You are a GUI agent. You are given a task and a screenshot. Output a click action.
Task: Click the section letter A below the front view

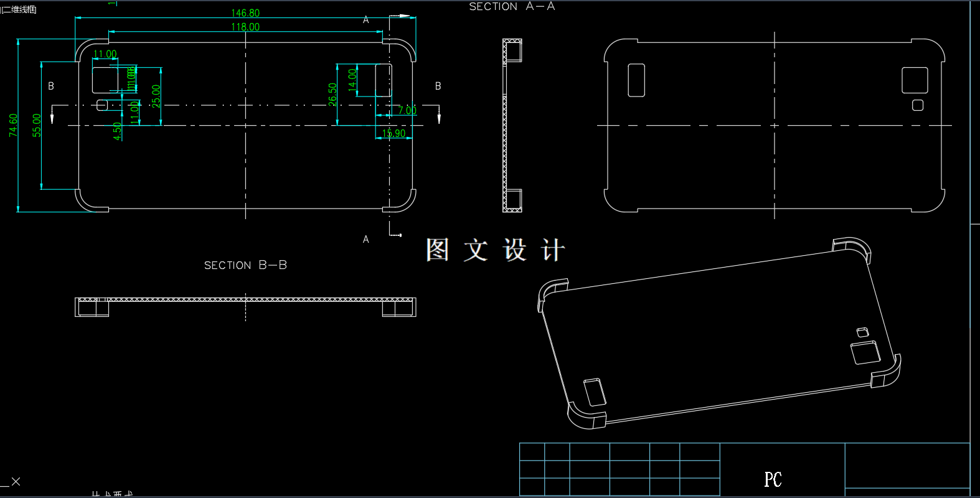pos(366,239)
